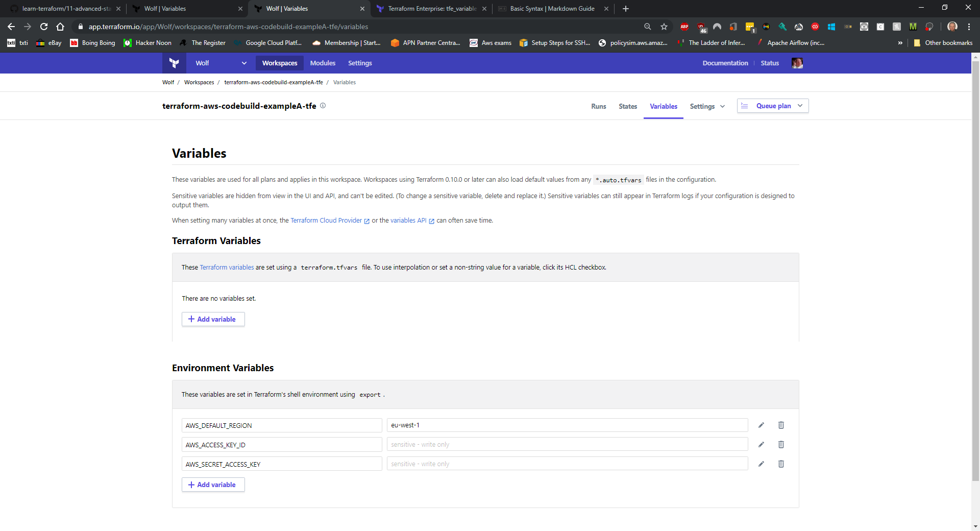Open the Aws exams bookmark
This screenshot has height=531, width=980.
pyautogui.click(x=491, y=43)
